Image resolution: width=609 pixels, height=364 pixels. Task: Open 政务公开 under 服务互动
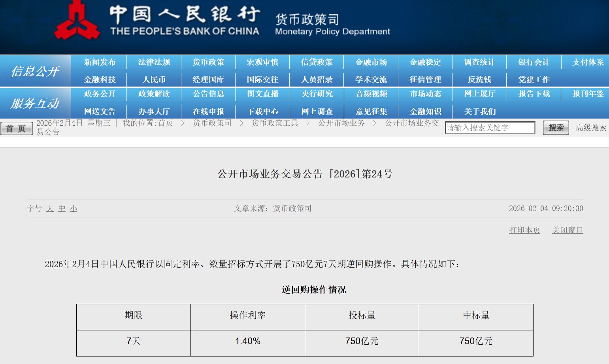(x=100, y=94)
